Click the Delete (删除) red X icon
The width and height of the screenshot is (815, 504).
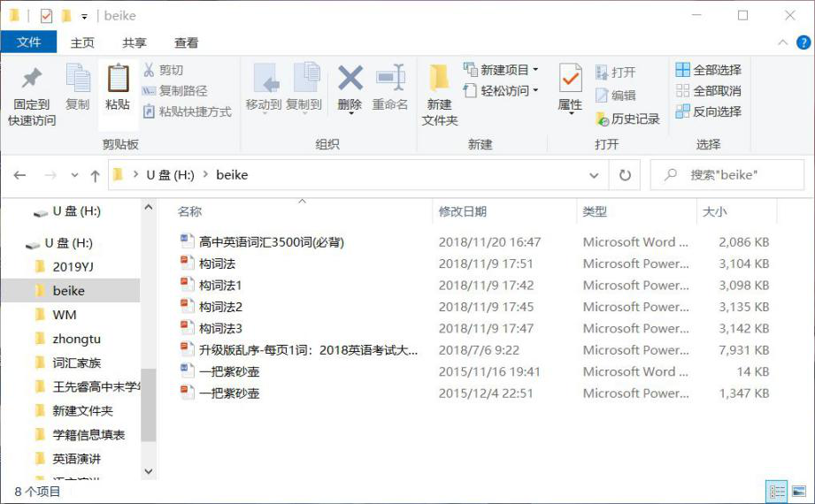tap(350, 80)
